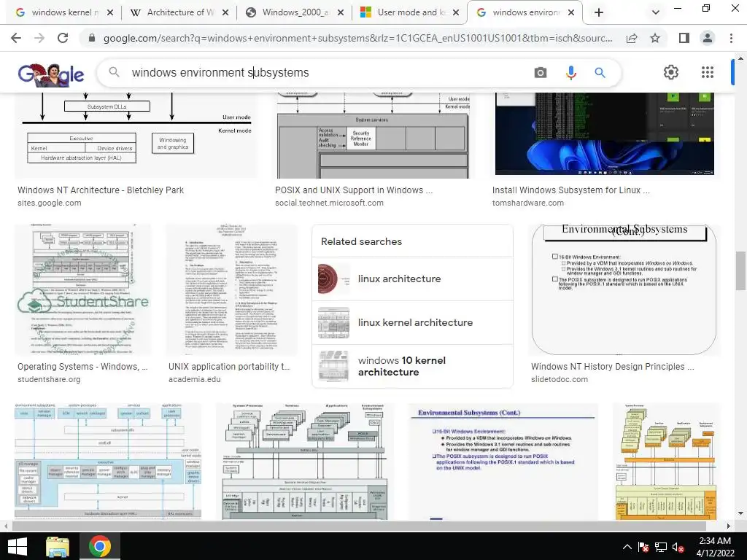This screenshot has width=747, height=560.
Task: Open UNIX application portability document image
Action: point(232,290)
